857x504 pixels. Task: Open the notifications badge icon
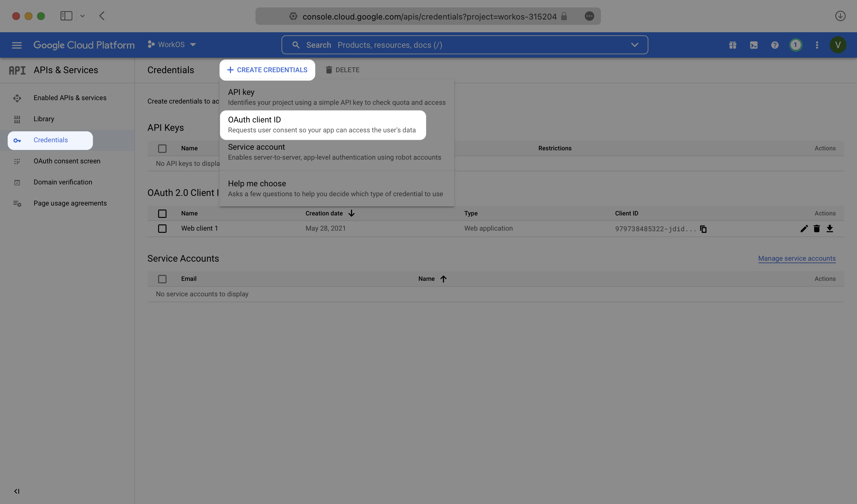(795, 45)
